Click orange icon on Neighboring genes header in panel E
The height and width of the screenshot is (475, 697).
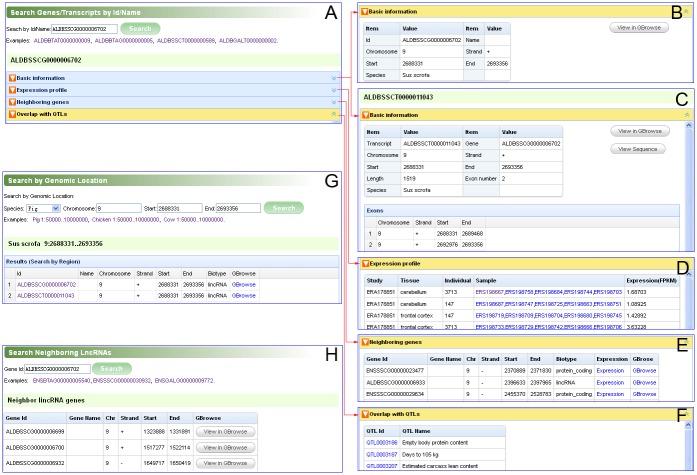point(365,343)
